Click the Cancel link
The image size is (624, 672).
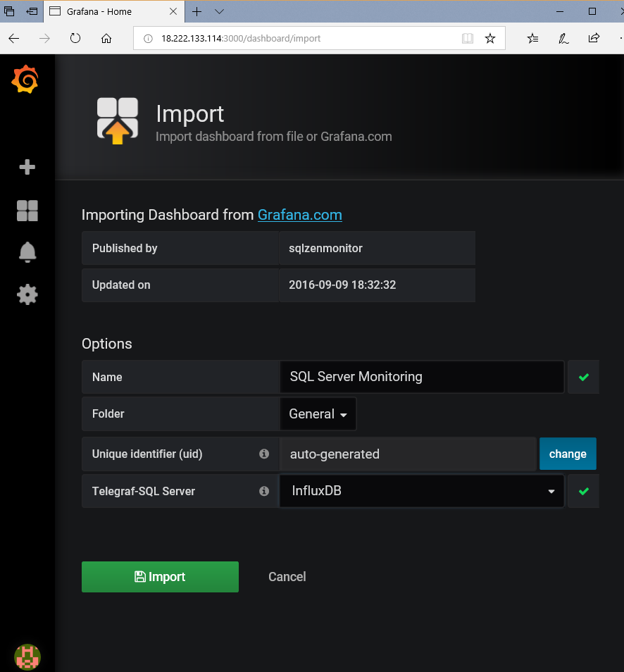(287, 577)
